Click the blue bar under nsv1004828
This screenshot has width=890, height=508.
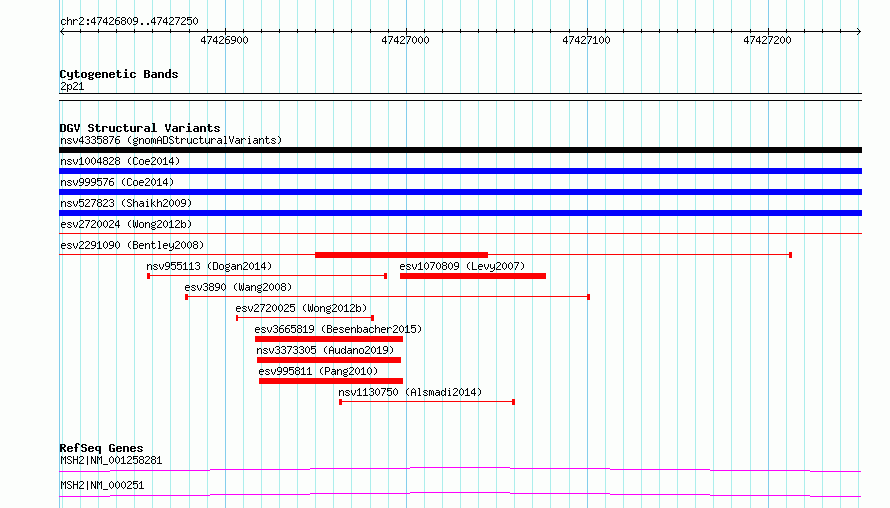coord(460,171)
